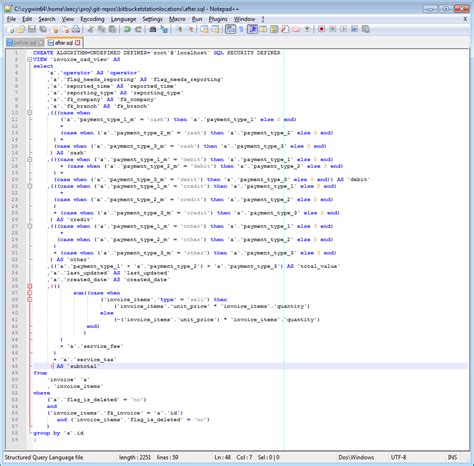Click the Stop Recording macro icon
Screen dimensions: 474x466
(332, 29)
